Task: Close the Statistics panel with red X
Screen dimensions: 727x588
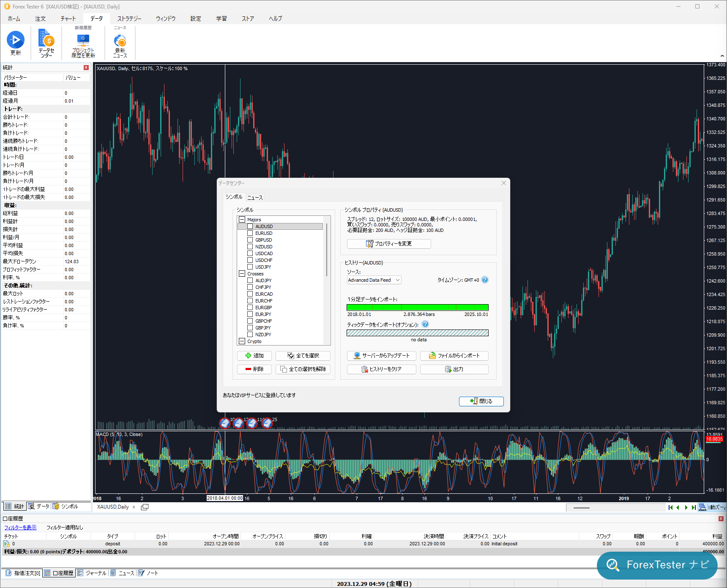Action: tap(86, 68)
